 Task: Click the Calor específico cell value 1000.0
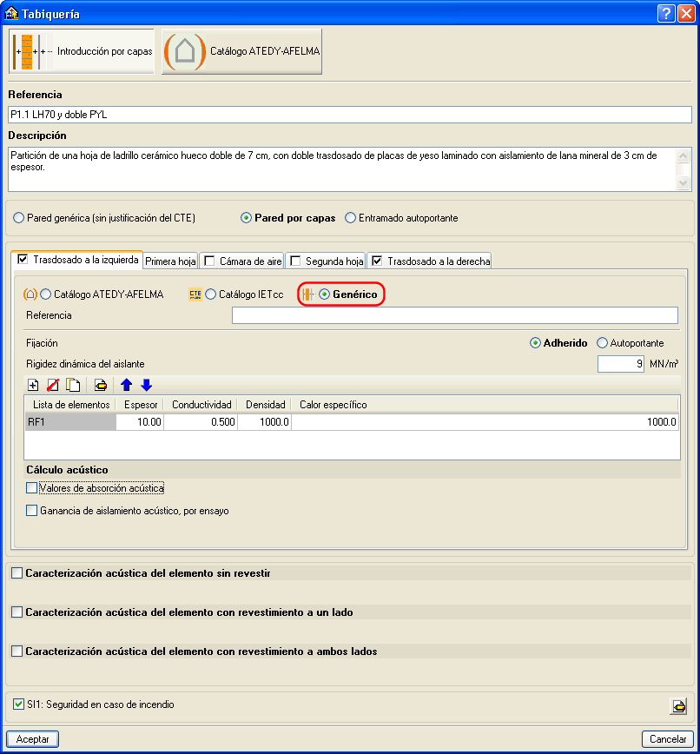pos(485,422)
